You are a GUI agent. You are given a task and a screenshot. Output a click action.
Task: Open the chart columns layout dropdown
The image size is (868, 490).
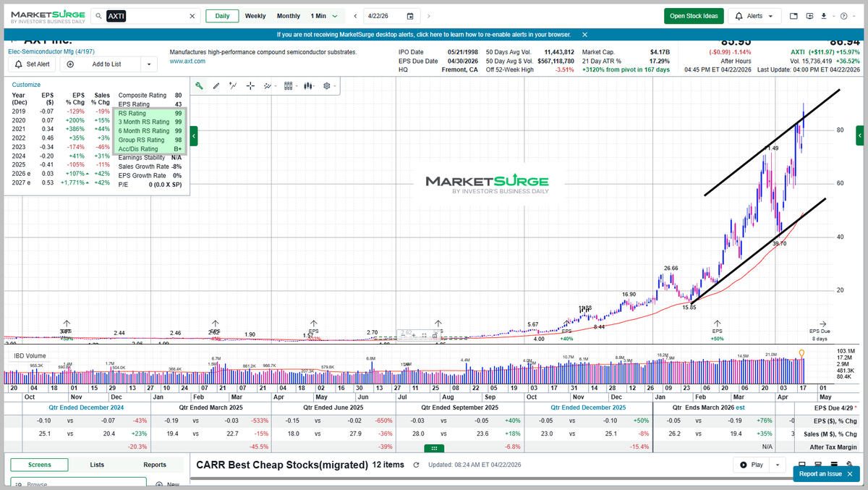click(x=290, y=85)
